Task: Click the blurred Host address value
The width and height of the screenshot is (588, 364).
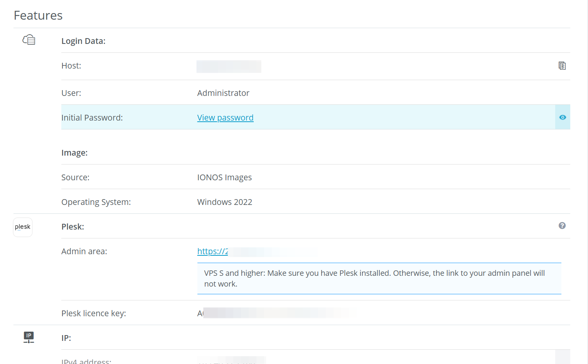Action: point(229,67)
